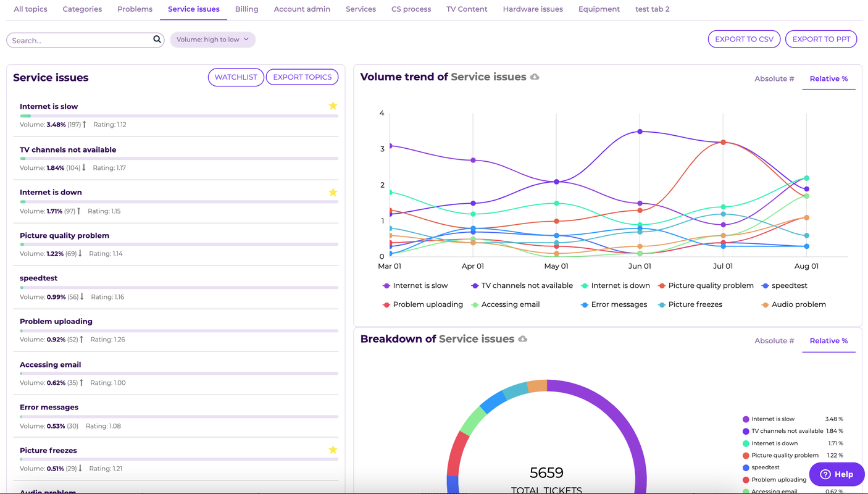The width and height of the screenshot is (868, 494).
Task: Click the up arrow in Problem uploading row
Action: tap(81, 339)
